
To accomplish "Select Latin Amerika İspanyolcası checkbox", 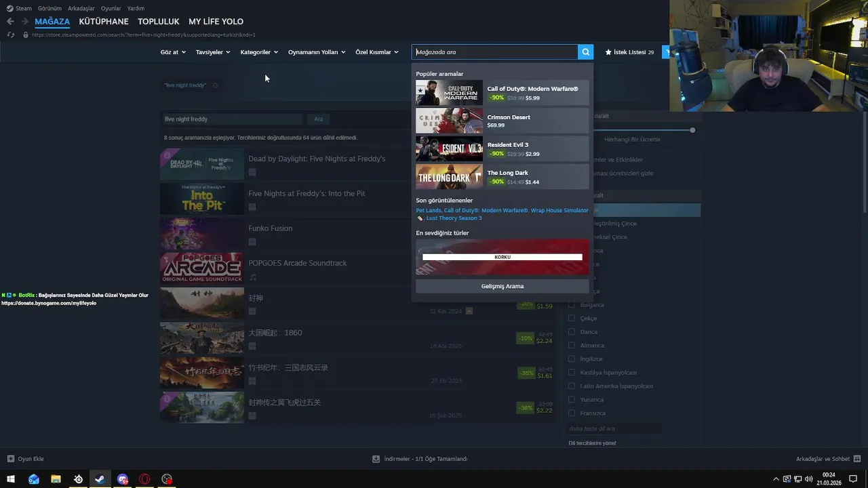I will coord(572,386).
